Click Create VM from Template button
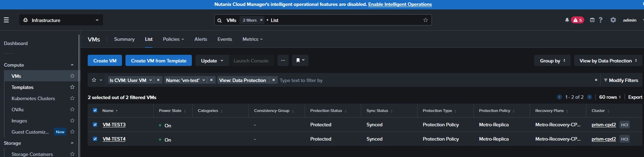The width and height of the screenshot is (644, 157). 159,60
